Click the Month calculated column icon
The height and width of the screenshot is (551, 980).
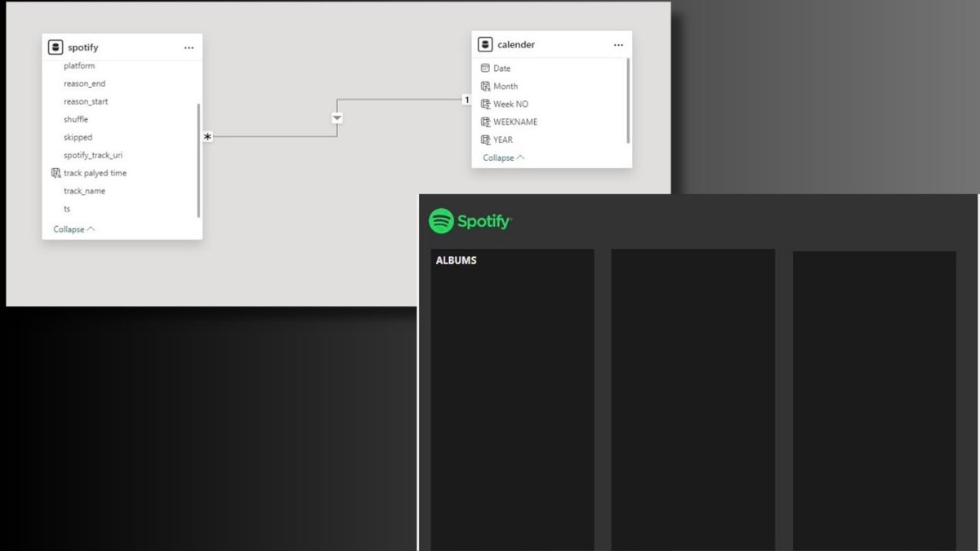(x=485, y=86)
